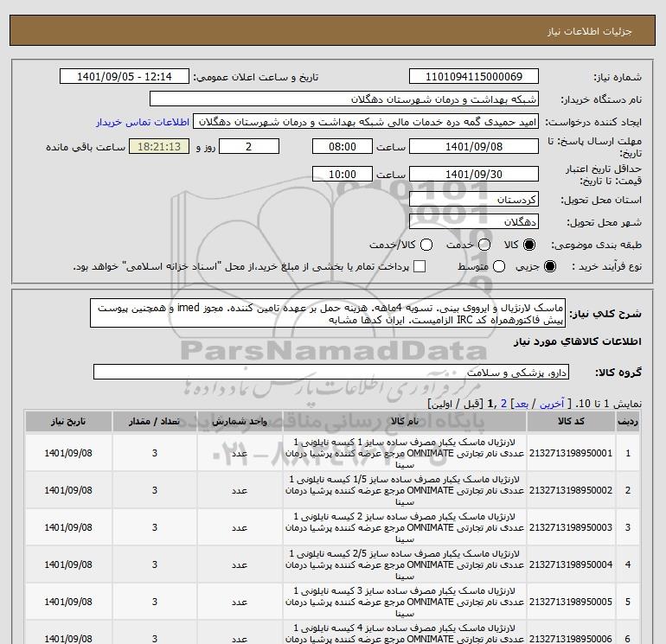
Task: Click the row 3 quantity value 3
Action: (155, 527)
